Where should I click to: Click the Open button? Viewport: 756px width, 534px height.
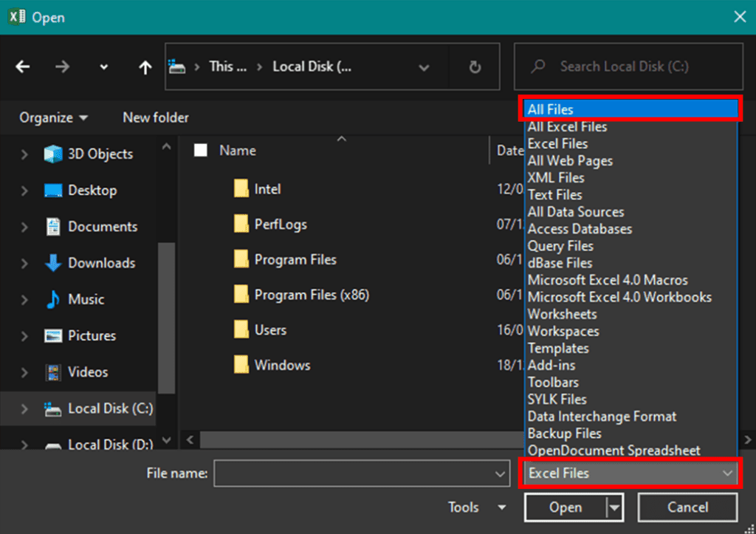point(566,507)
